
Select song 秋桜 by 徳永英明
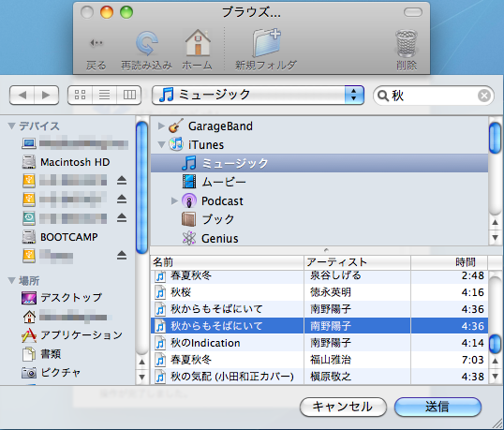tap(319, 292)
